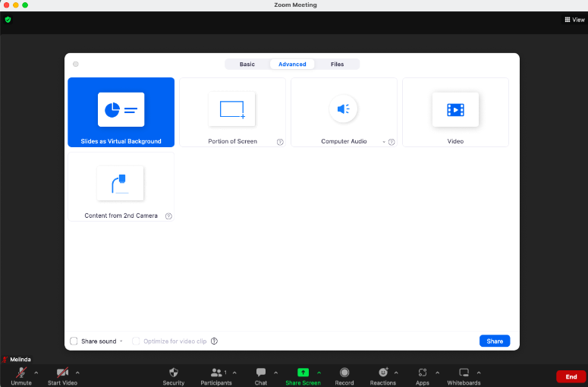588x387 pixels.
Task: Start recording with Record button
Action: pos(344,376)
